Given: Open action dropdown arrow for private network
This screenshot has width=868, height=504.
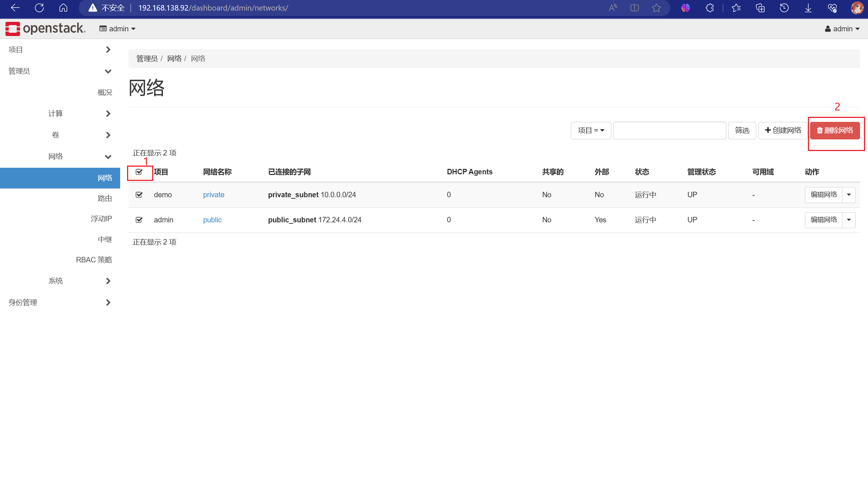Looking at the screenshot, I should pos(849,195).
